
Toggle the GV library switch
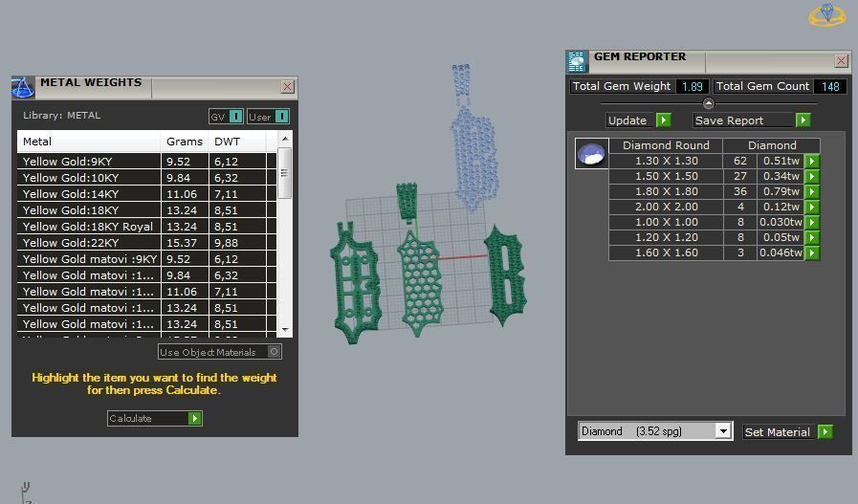point(236,116)
